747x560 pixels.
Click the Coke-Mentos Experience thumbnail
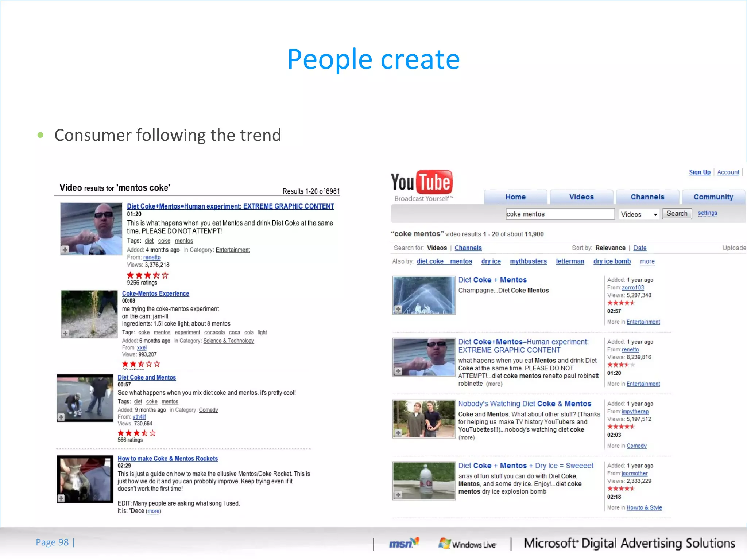click(89, 314)
